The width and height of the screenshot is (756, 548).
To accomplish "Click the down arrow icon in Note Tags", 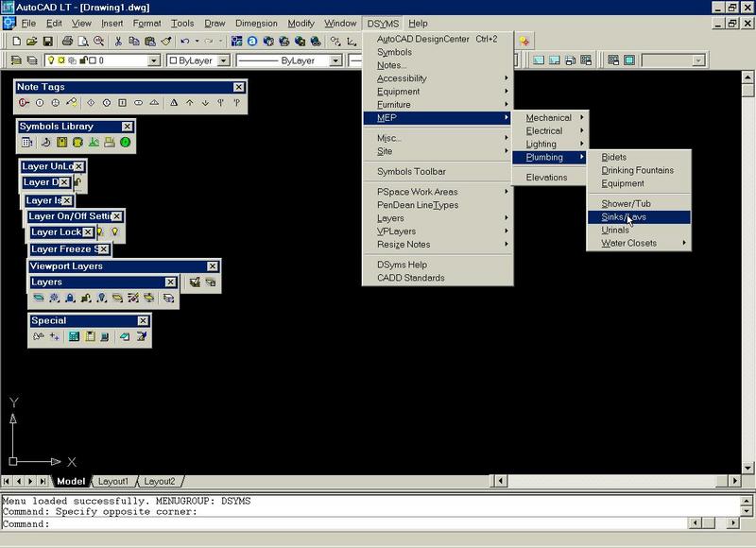I will (205, 103).
